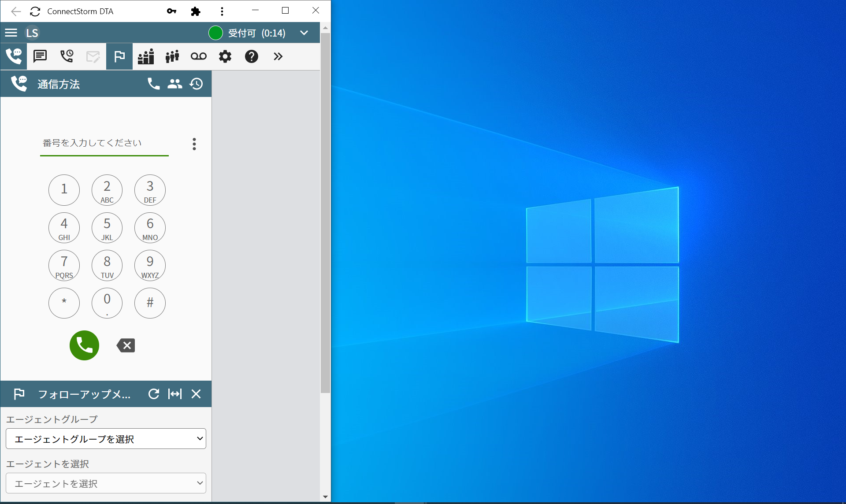Click the flag icon in フォローアップ header
This screenshot has height=504, width=846.
point(19,394)
